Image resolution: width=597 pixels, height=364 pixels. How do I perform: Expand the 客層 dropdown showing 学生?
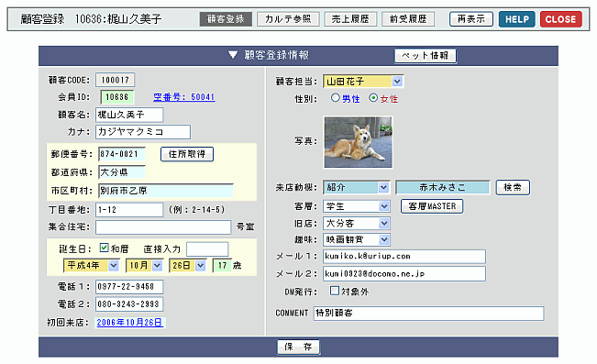click(x=357, y=206)
